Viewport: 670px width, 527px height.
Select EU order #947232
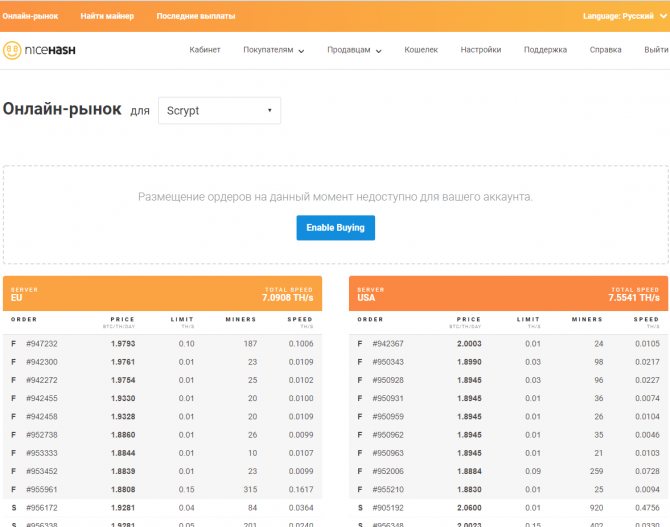[x=162, y=344]
